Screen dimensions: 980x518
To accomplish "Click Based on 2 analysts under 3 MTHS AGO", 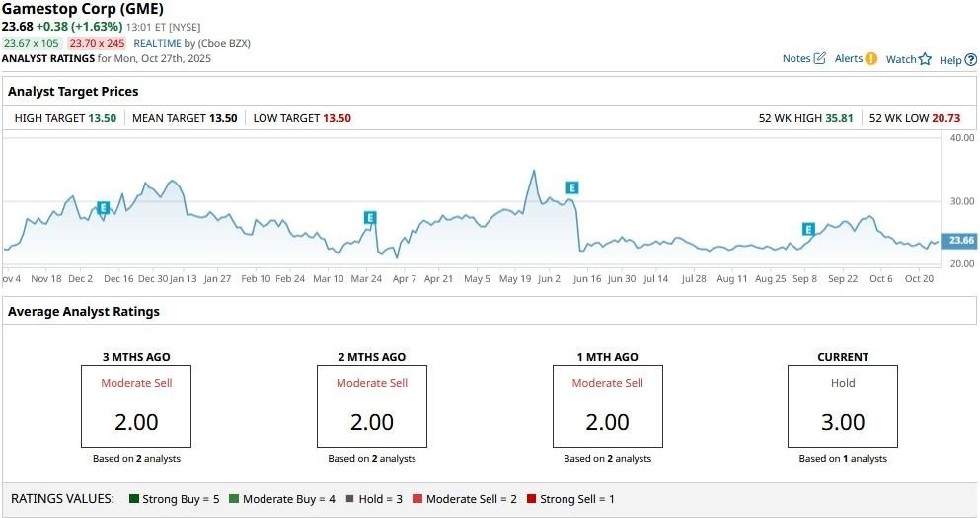I will coord(136,458).
